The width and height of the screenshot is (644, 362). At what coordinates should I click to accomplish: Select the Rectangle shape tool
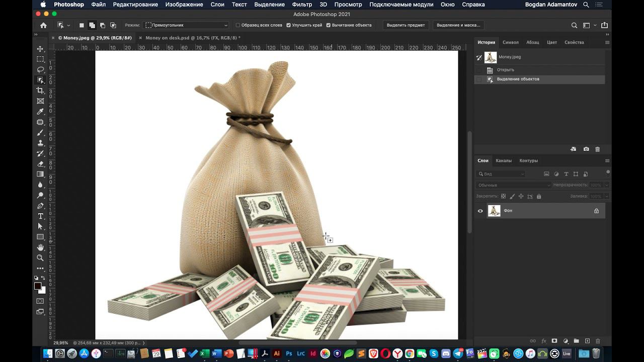pos(40,237)
